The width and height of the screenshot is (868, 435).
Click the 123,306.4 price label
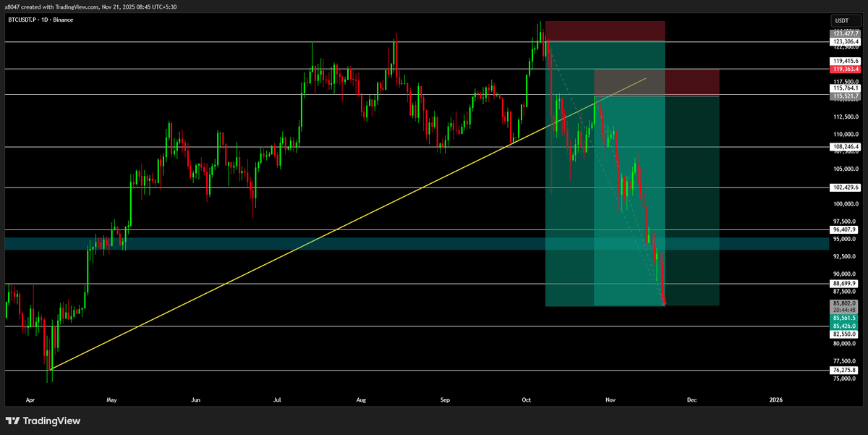tap(844, 42)
